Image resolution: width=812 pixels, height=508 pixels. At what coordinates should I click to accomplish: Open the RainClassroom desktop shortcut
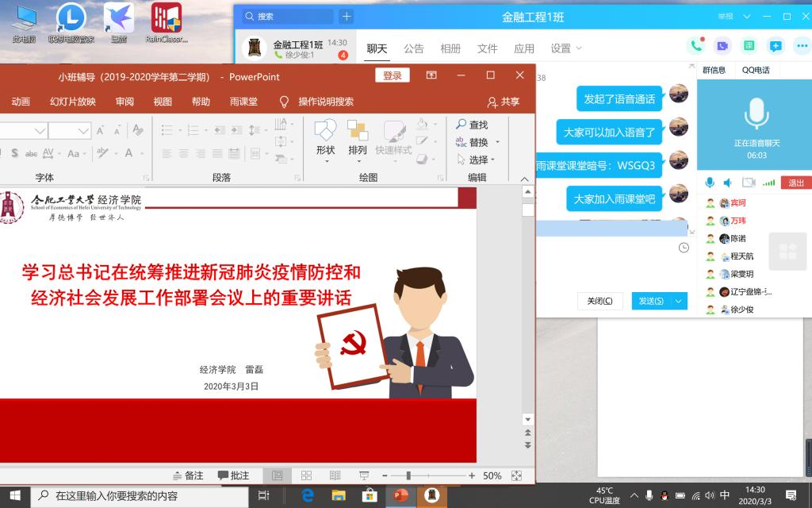click(x=167, y=23)
